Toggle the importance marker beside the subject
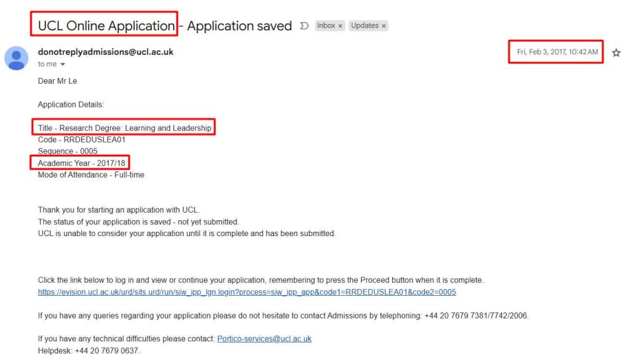This screenshot has height=364, width=630. 304,26
